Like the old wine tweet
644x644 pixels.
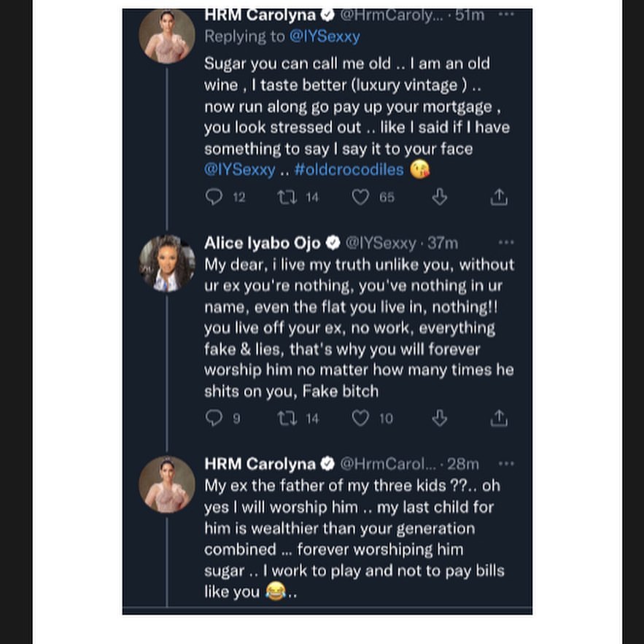(360, 197)
